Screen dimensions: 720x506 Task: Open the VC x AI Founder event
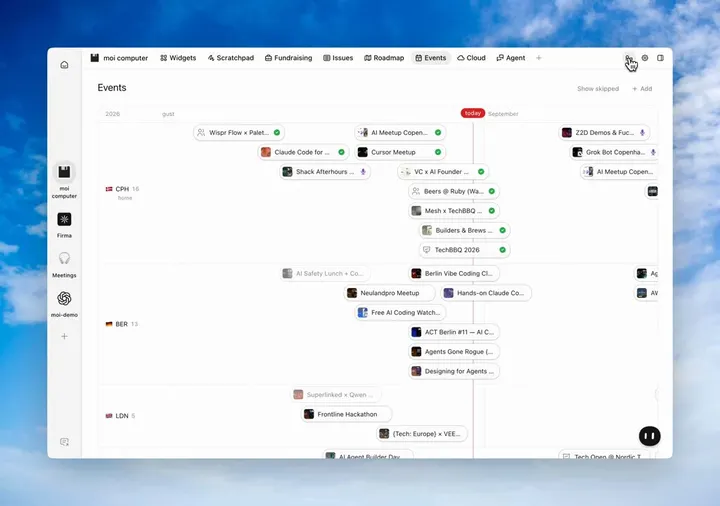[x=443, y=172]
